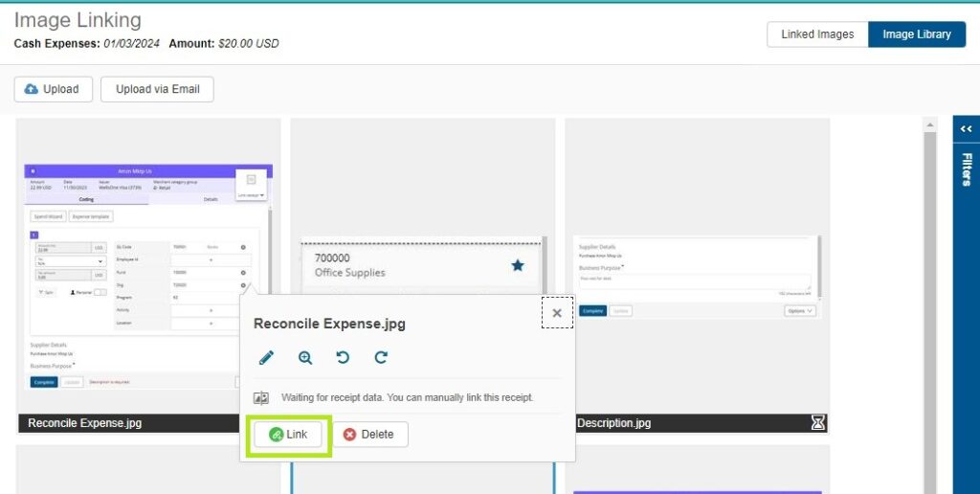Expand the Filters panel with double chevron

pos(967,129)
